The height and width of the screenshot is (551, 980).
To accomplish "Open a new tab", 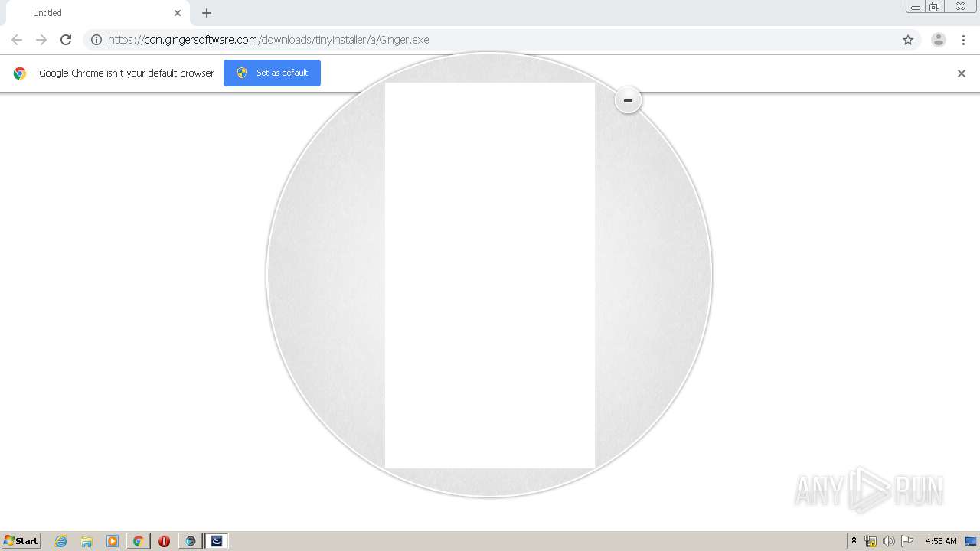I will [x=207, y=13].
